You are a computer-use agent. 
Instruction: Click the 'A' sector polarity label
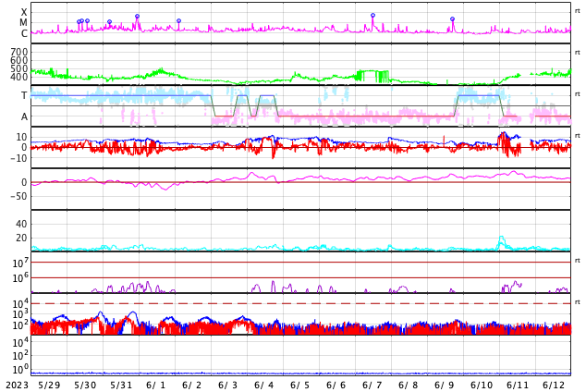pos(24,117)
